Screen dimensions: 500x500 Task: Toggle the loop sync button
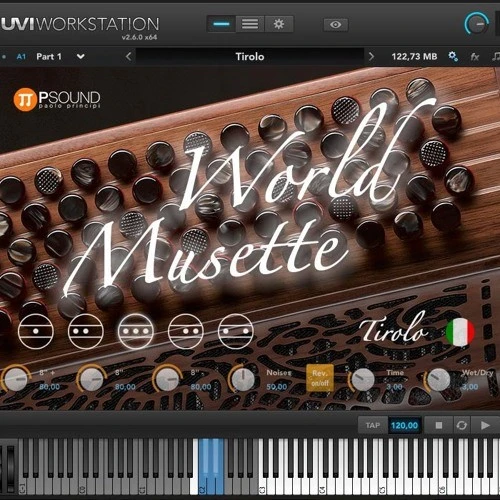click(x=462, y=425)
